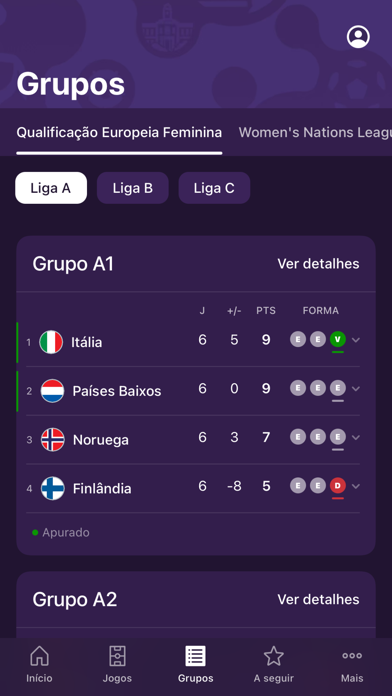Viewport: 392px width, 696px height.
Task: Select the Liga A filter
Action: 51,188
